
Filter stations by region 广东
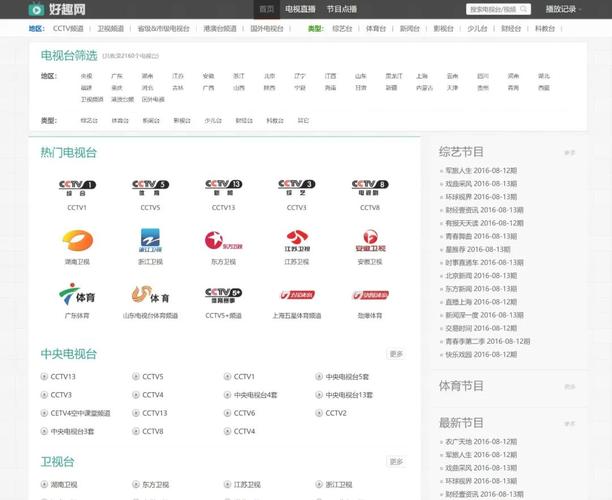pyautogui.click(x=117, y=76)
